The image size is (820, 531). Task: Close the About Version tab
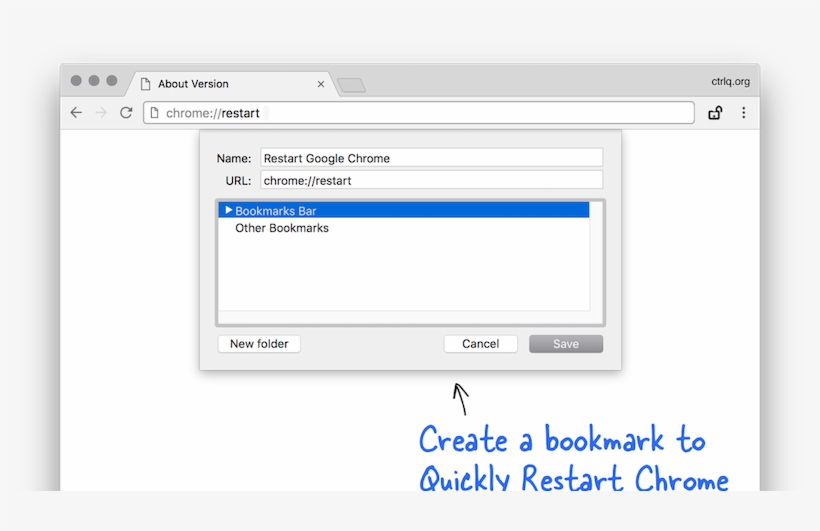click(321, 84)
